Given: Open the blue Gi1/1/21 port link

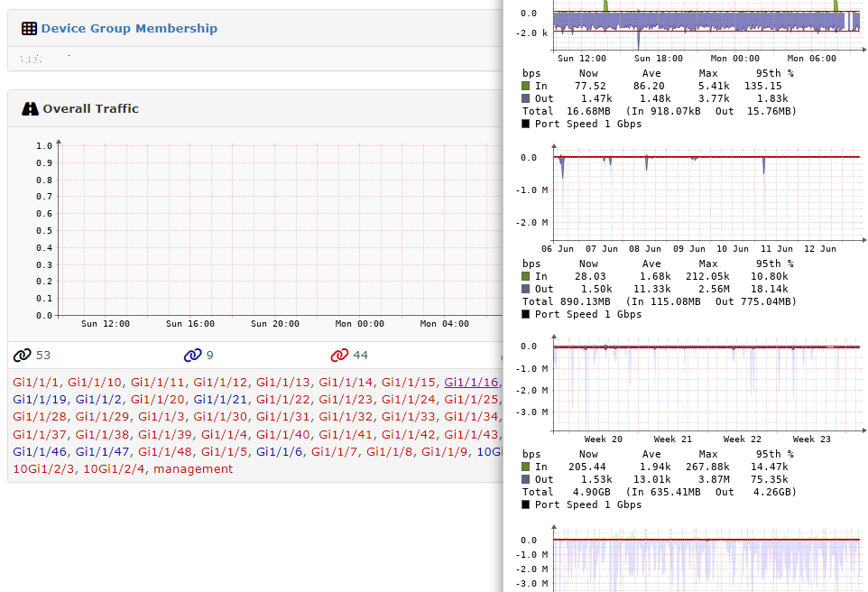Looking at the screenshot, I should click(x=220, y=399).
